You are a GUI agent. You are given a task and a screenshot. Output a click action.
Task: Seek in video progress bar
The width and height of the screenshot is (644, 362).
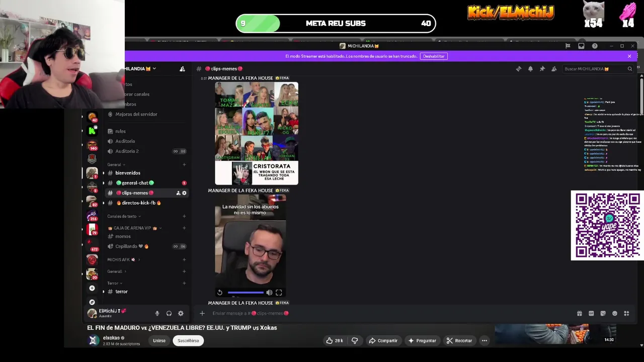pyautogui.click(x=246, y=293)
